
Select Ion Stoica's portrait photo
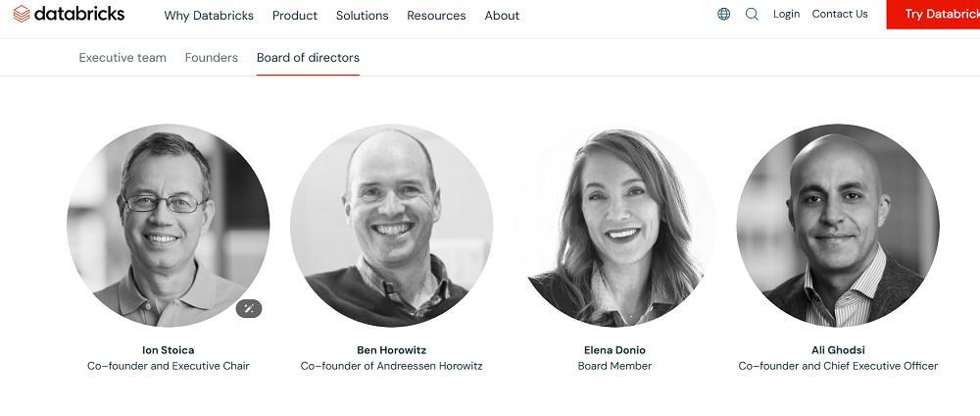[x=169, y=226]
